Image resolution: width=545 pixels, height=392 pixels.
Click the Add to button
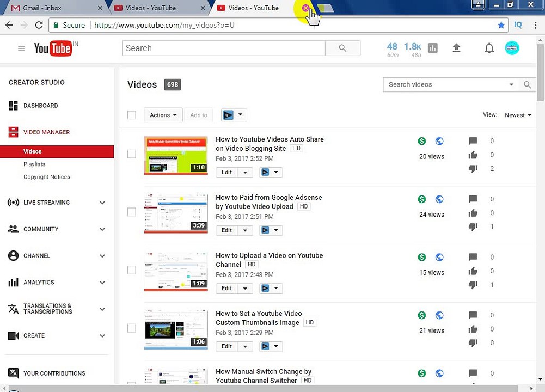pyautogui.click(x=199, y=115)
